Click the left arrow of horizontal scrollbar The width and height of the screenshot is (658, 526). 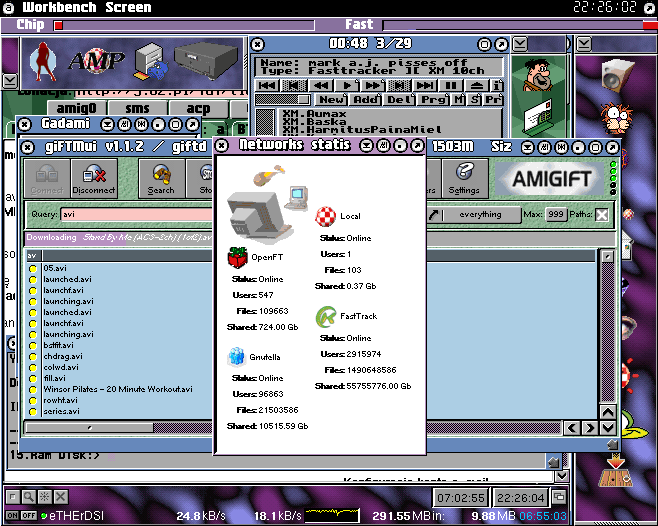click(572, 428)
